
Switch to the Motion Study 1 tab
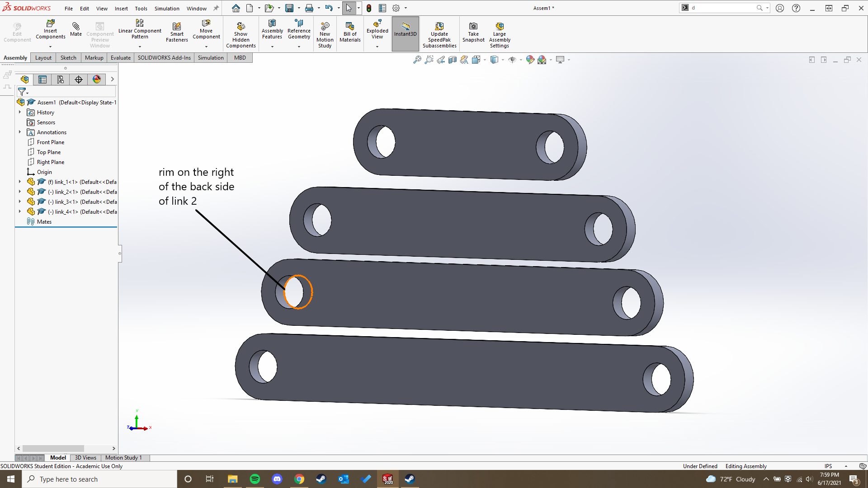pos(123,458)
